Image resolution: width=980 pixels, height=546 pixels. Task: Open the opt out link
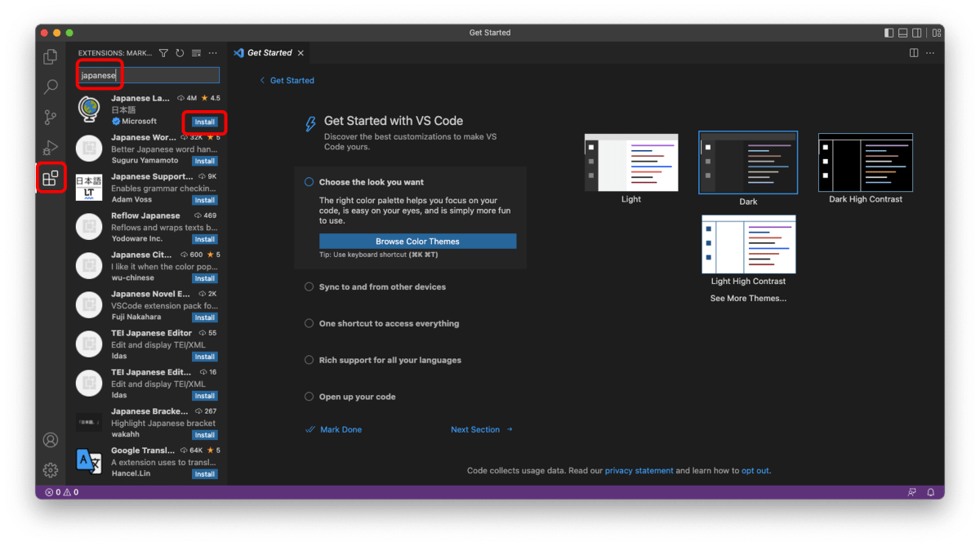pyautogui.click(x=755, y=471)
